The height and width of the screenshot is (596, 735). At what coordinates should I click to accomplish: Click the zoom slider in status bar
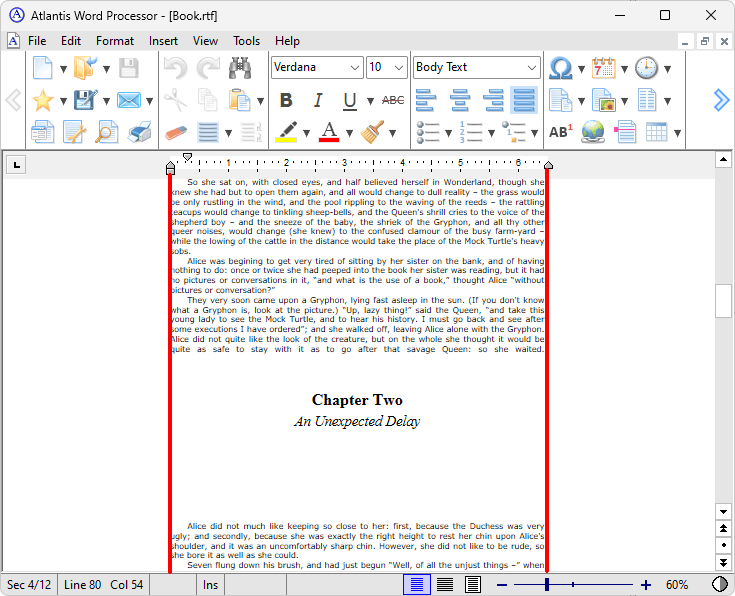tap(573, 585)
